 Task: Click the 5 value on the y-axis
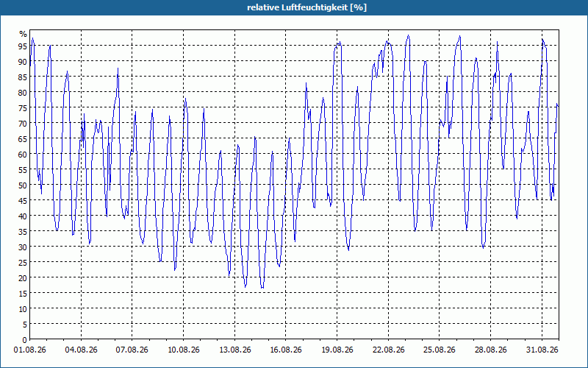(25, 325)
